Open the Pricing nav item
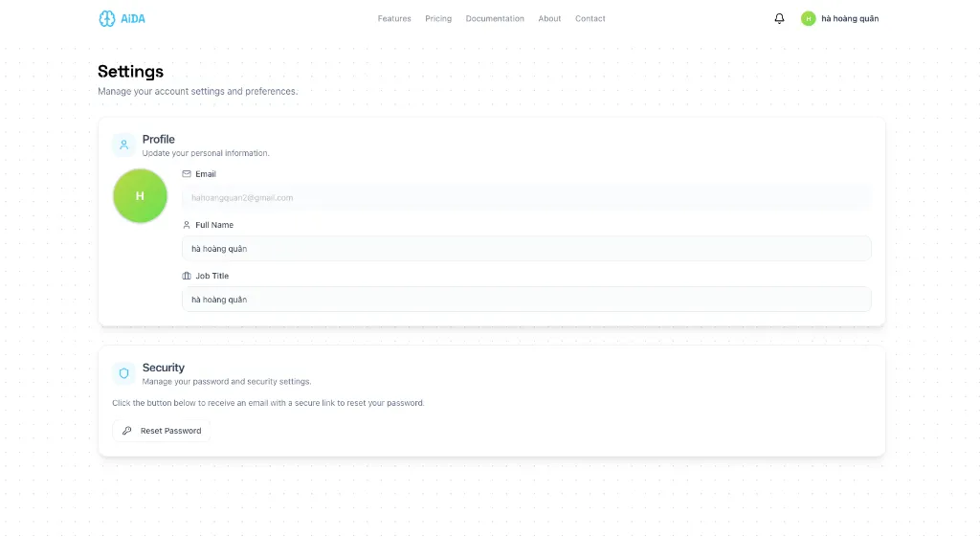The height and width of the screenshot is (537, 980). [x=438, y=19]
